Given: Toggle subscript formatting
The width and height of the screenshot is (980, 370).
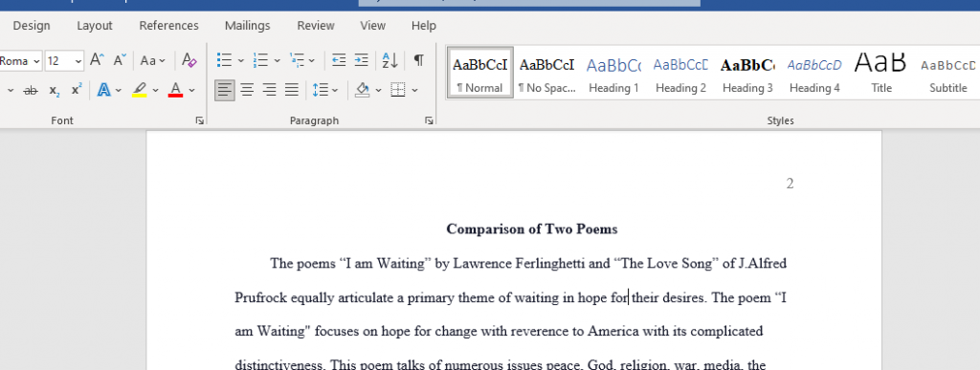Looking at the screenshot, I should 55,91.
